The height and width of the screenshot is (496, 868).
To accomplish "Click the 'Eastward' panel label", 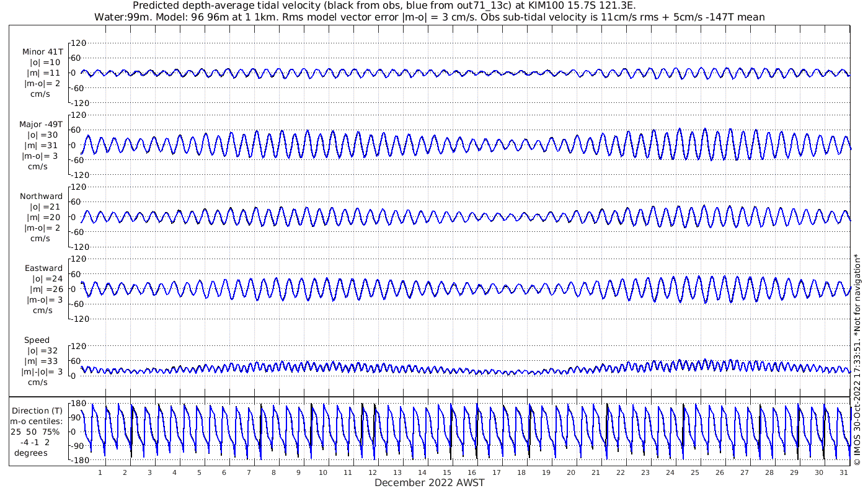I will 43,268.
